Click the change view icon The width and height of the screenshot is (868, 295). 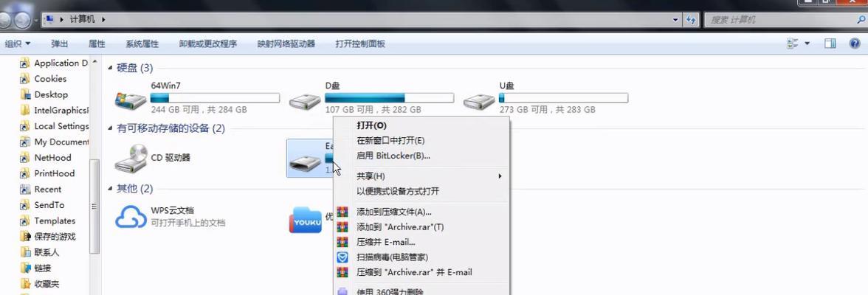point(792,44)
